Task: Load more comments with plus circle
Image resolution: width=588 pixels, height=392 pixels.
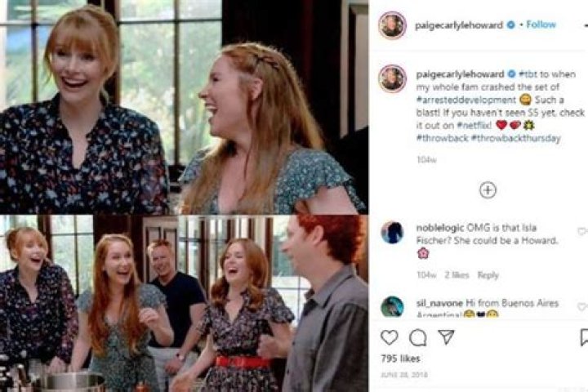Action: pos(488,190)
